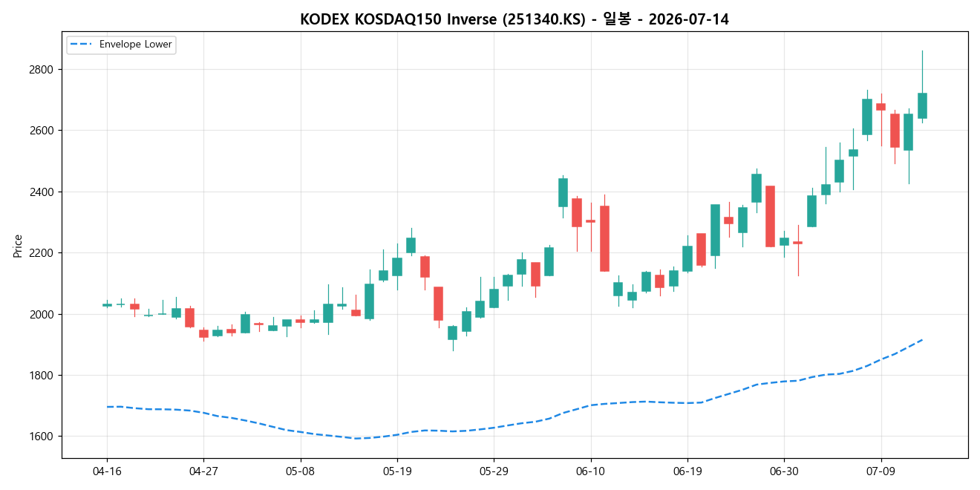Image resolution: width=980 pixels, height=490 pixels.
Task: Click the 04-27 x-axis date label
Action: pos(203,471)
